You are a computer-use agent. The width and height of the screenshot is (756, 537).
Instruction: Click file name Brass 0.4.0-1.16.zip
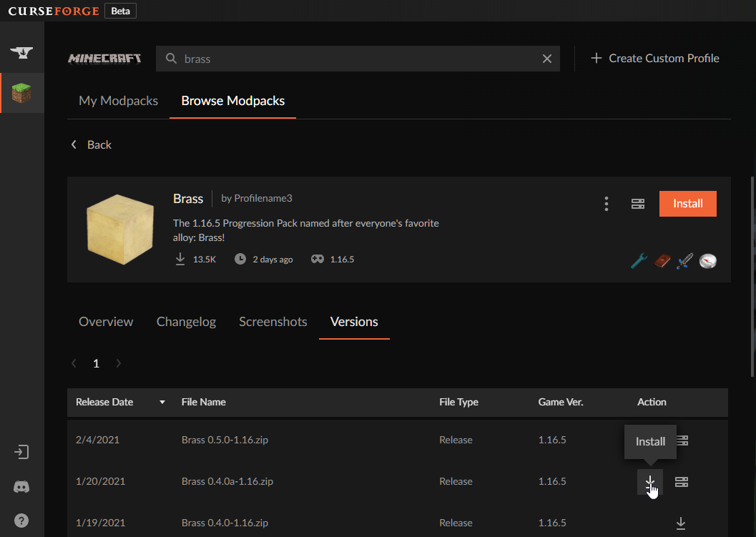(x=225, y=523)
